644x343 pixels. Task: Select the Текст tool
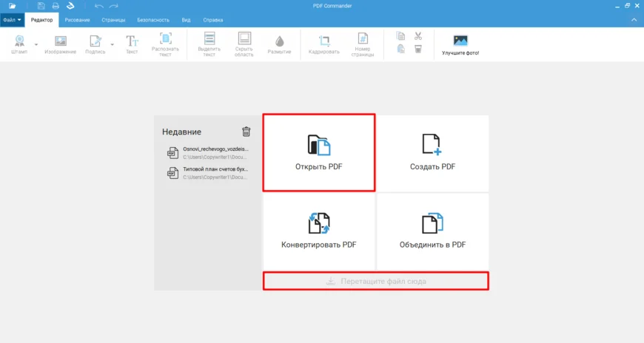point(132,44)
